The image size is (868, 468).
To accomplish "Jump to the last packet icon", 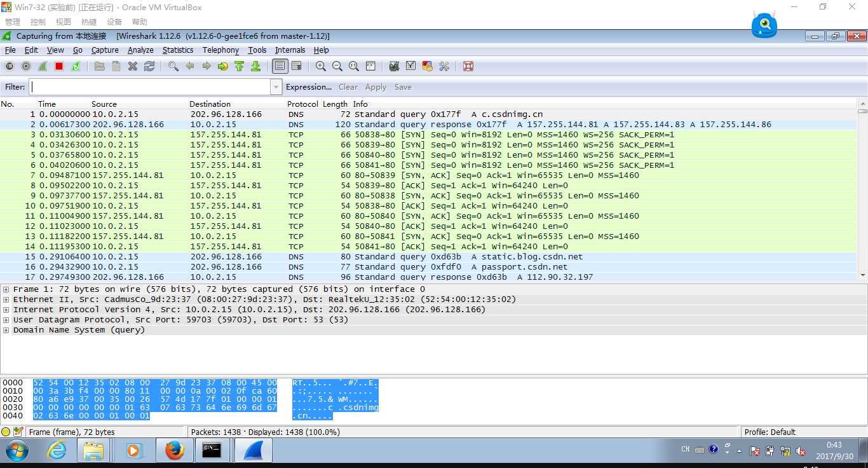I will [256, 66].
